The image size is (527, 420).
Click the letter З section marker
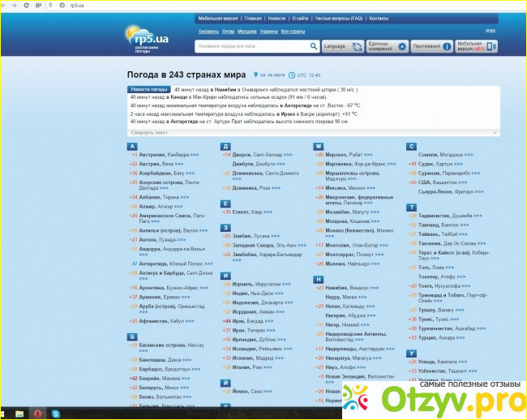point(225,228)
